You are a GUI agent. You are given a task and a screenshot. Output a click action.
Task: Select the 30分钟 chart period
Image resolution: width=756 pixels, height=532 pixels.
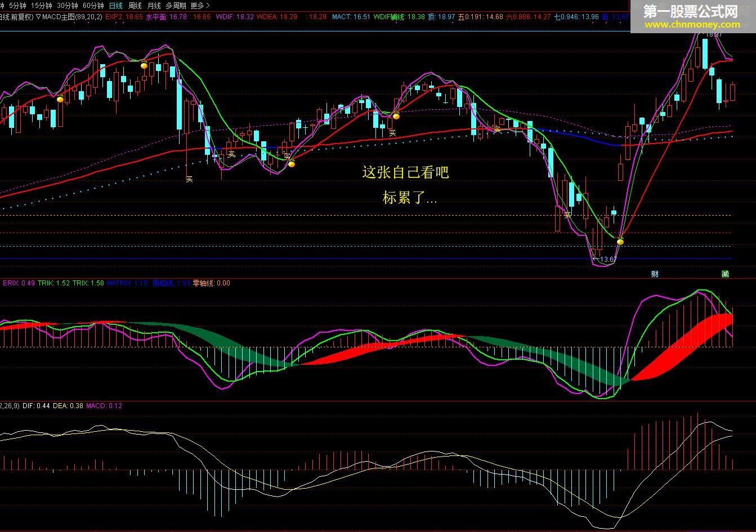tap(67, 6)
